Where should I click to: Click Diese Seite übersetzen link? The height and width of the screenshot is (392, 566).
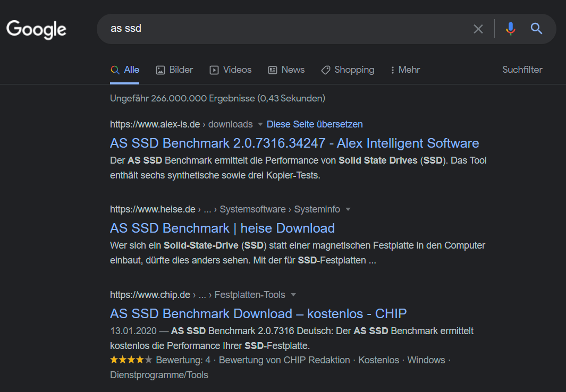pos(315,124)
